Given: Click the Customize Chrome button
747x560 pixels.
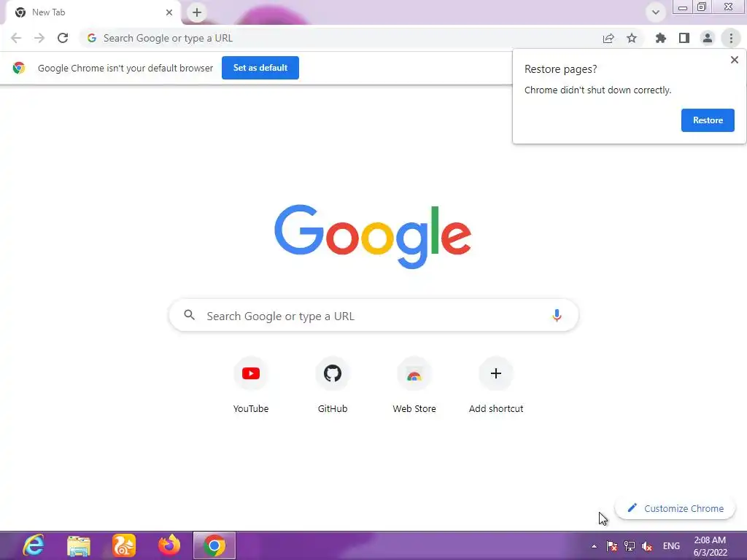Looking at the screenshot, I should click(676, 508).
